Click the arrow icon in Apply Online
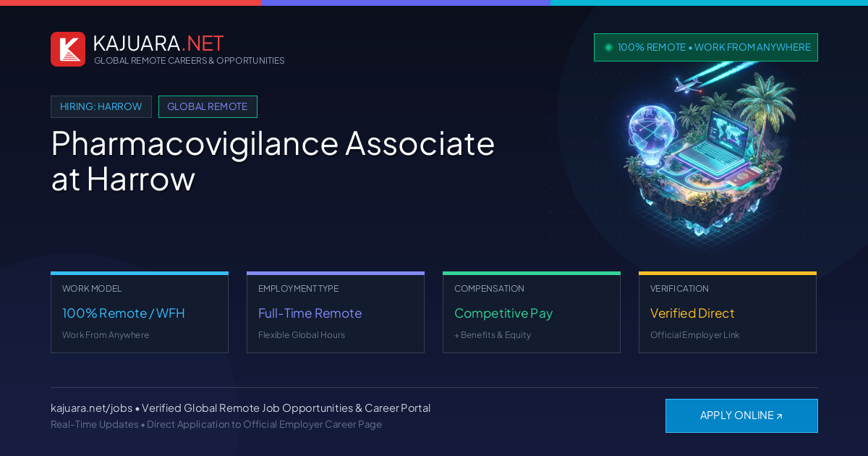Screen dimensions: 868x456 779,416
